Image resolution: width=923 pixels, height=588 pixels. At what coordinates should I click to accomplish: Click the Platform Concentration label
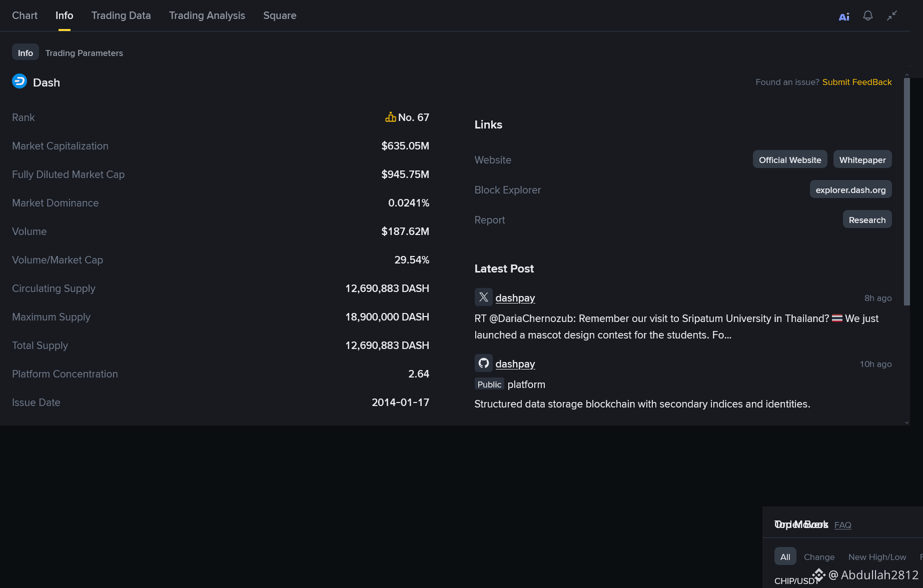[x=65, y=374]
